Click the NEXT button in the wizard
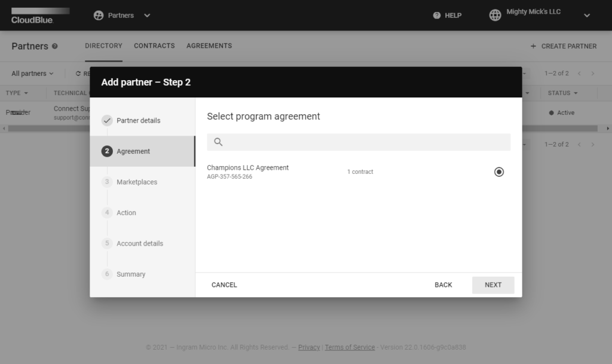The image size is (612, 364). pos(493,285)
